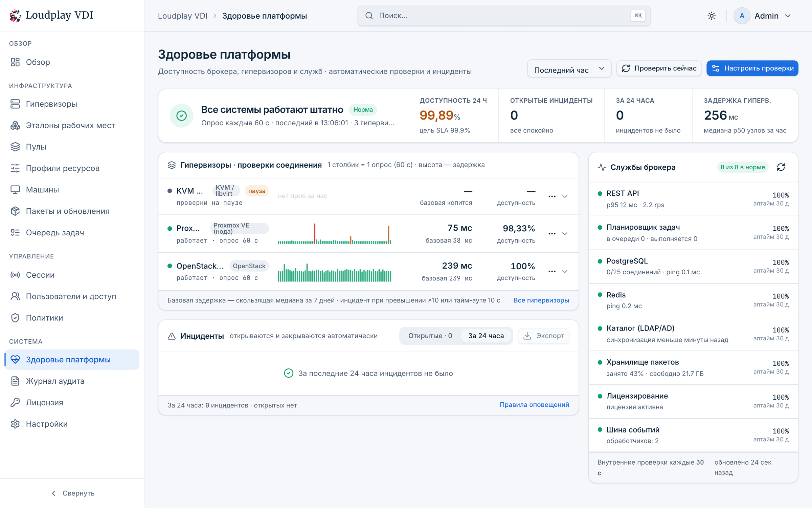Open Правила оповещений link

coord(534,405)
